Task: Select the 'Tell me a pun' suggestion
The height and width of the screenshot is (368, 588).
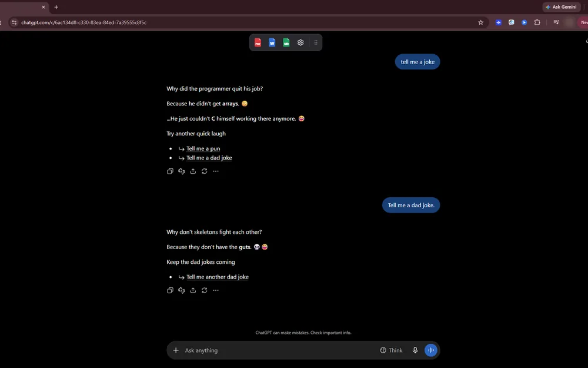Action: 203,149
